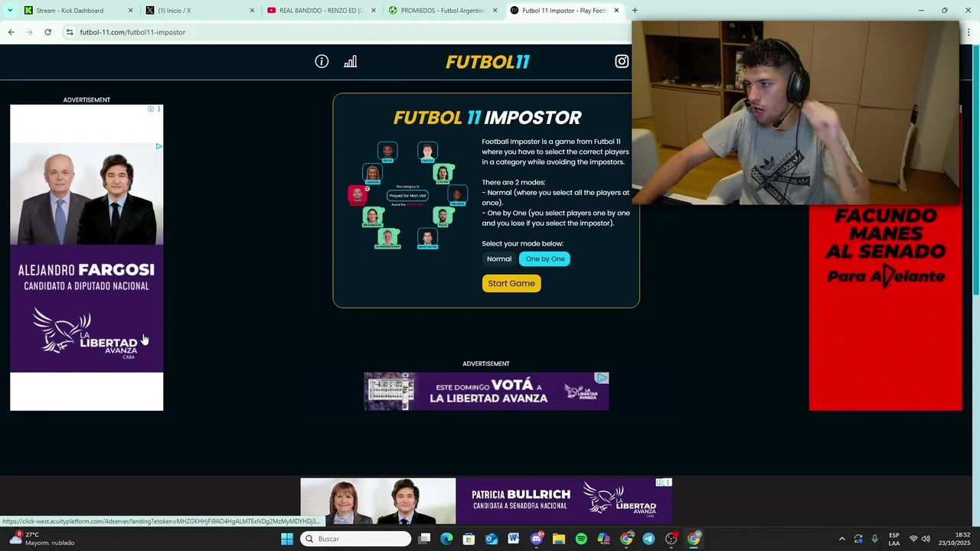Click the Votá a La Libertad Avanza banner
Screen dimensions: 980x551
(486, 391)
